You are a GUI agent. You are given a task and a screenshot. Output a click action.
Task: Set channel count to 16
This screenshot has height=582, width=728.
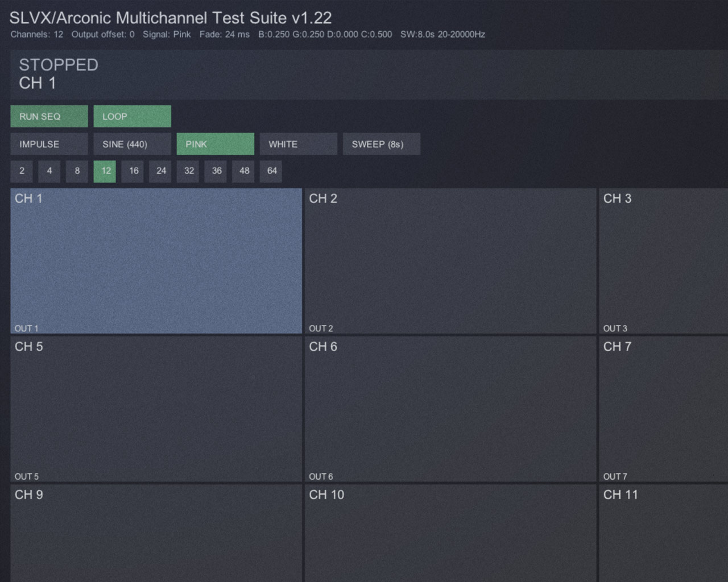(133, 171)
